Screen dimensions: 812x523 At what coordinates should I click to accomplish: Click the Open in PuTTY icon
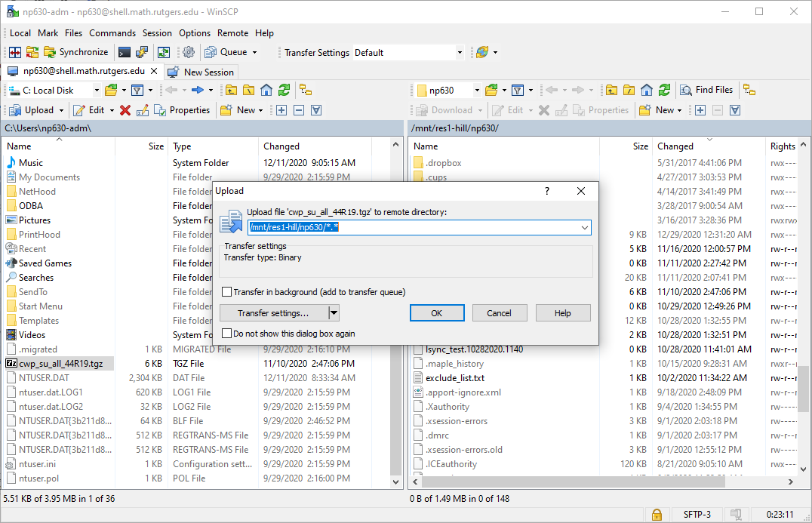(x=142, y=52)
